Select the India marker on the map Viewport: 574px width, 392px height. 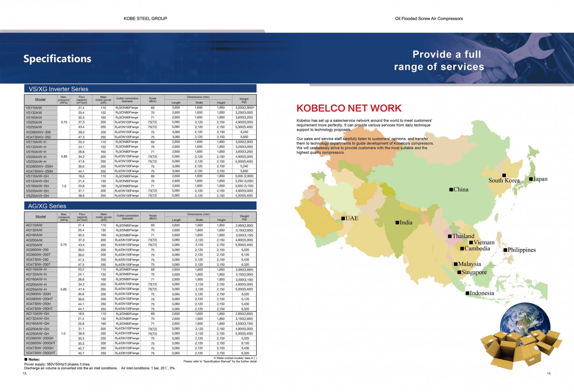(397, 222)
